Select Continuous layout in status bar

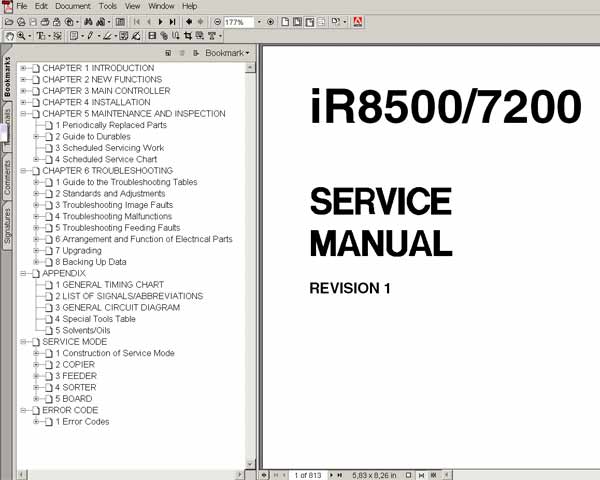coord(421,475)
